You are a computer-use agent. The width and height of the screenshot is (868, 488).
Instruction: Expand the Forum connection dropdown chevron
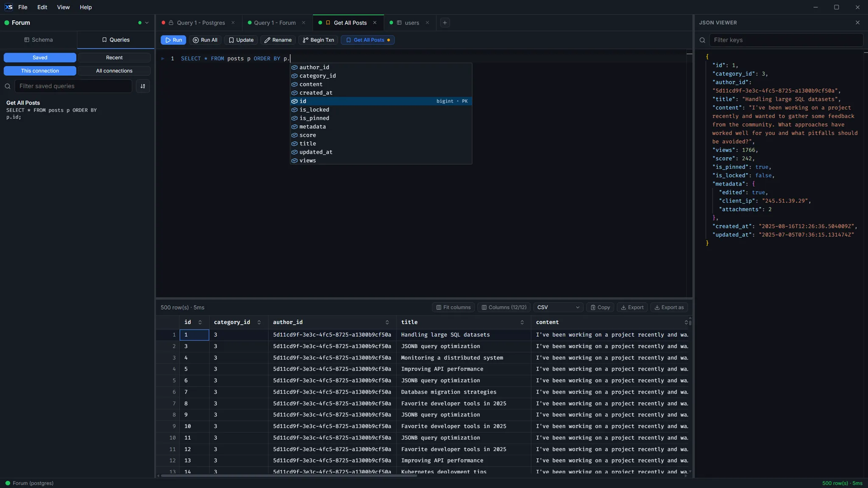(x=147, y=23)
